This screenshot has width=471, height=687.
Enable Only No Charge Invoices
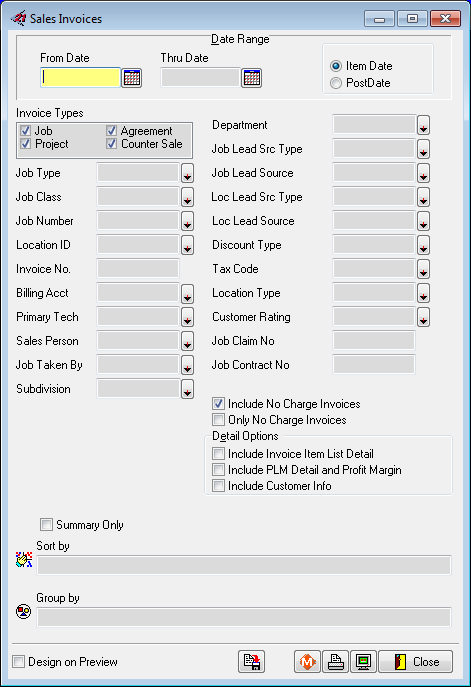[218, 420]
